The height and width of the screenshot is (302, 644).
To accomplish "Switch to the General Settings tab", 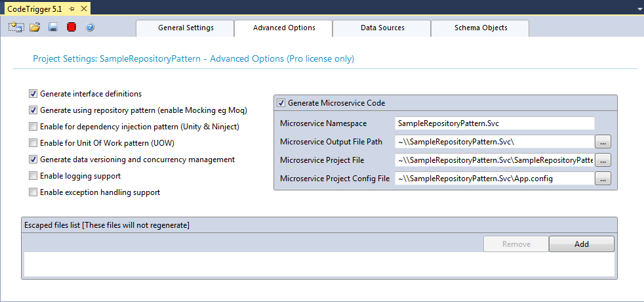I will tap(186, 28).
